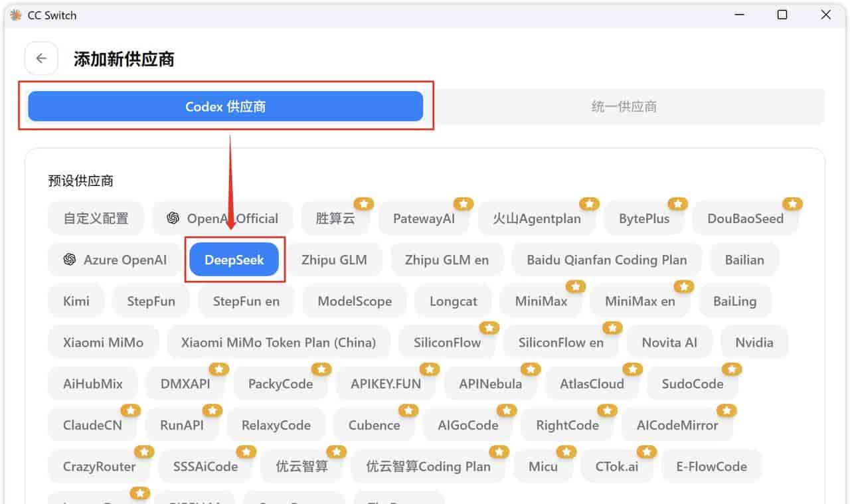Choose Baidu Qianfan Coding Plan
The width and height of the screenshot is (850, 504).
click(607, 260)
